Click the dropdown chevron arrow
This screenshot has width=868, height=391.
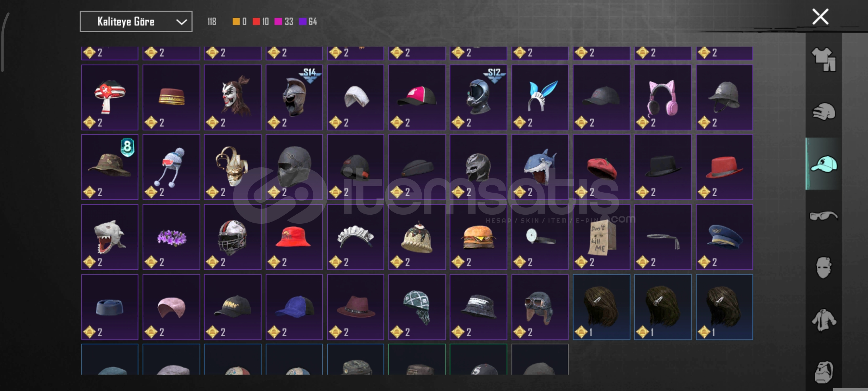(181, 22)
